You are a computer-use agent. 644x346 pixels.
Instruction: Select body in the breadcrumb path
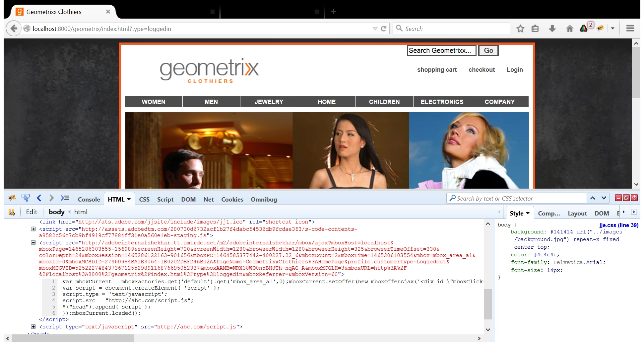57,212
